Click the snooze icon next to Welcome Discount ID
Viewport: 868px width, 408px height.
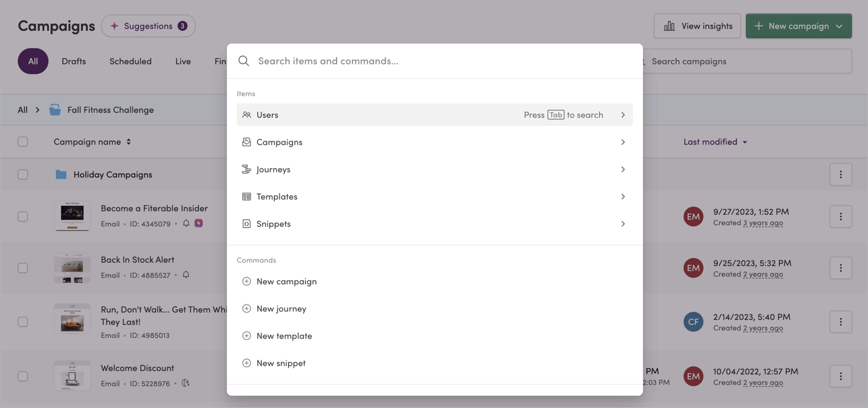tap(185, 383)
